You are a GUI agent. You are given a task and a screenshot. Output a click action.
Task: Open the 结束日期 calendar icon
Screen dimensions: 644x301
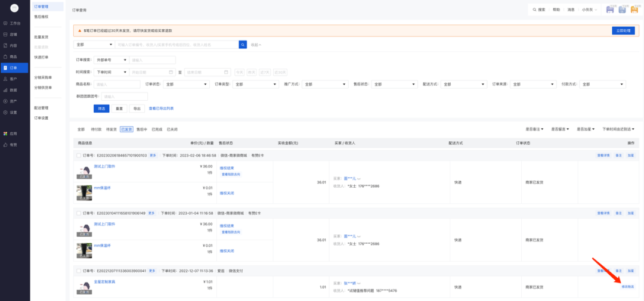pyautogui.click(x=226, y=72)
